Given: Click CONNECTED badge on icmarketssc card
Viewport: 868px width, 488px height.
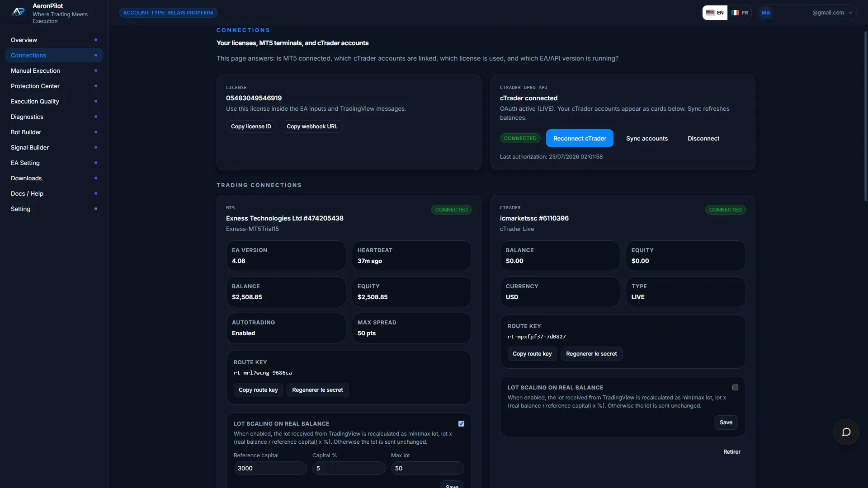Looking at the screenshot, I should pyautogui.click(x=725, y=210).
